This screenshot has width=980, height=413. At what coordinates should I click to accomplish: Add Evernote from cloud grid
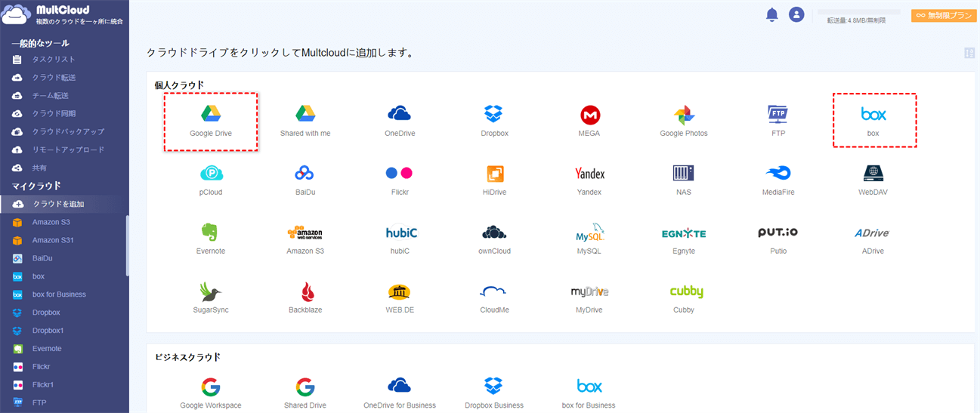[x=211, y=239]
